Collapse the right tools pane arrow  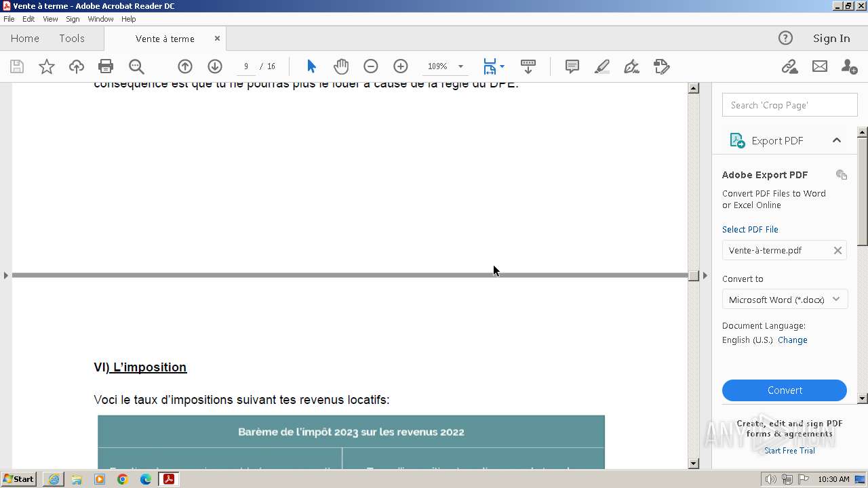pyautogui.click(x=705, y=275)
